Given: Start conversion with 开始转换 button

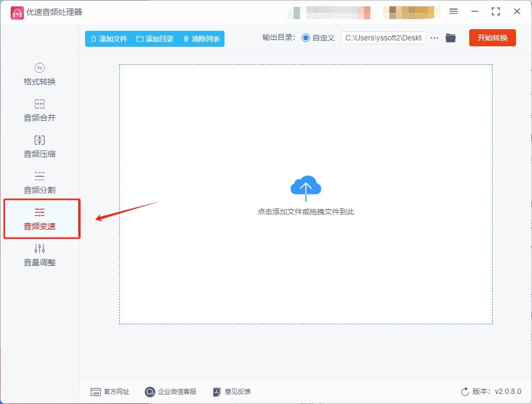Looking at the screenshot, I should 492,38.
